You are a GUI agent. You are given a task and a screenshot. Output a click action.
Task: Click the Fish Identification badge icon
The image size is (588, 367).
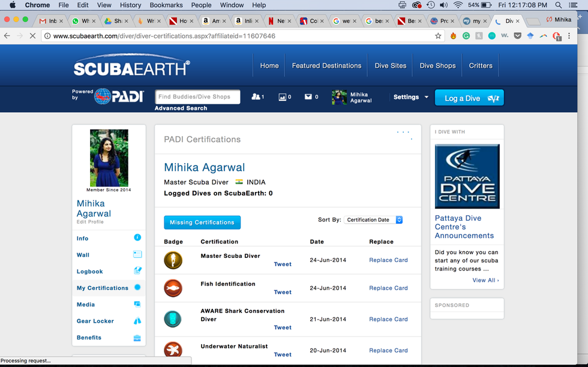(173, 288)
